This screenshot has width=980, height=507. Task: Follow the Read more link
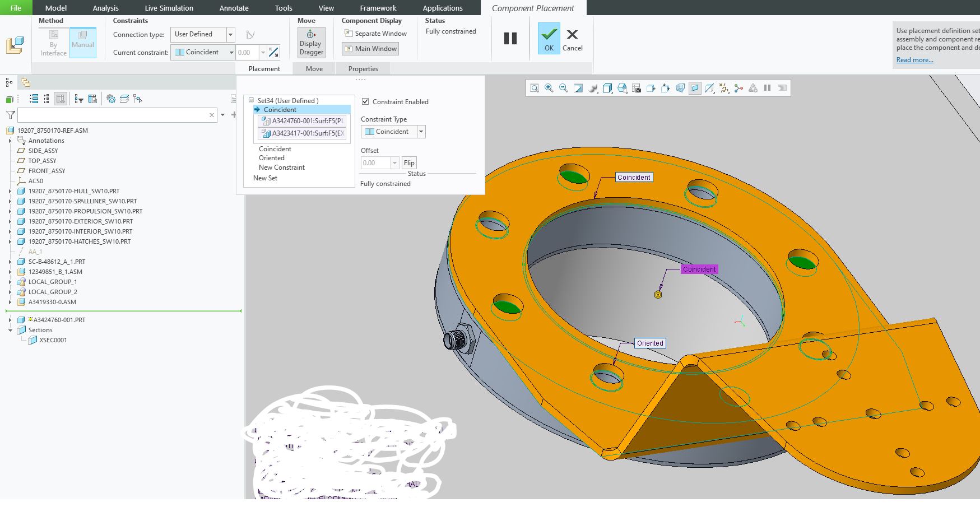tap(914, 60)
